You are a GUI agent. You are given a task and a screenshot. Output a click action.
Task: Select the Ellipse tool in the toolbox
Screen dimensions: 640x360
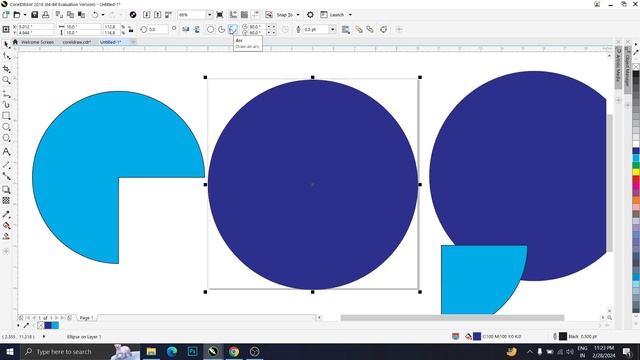[x=6, y=127]
